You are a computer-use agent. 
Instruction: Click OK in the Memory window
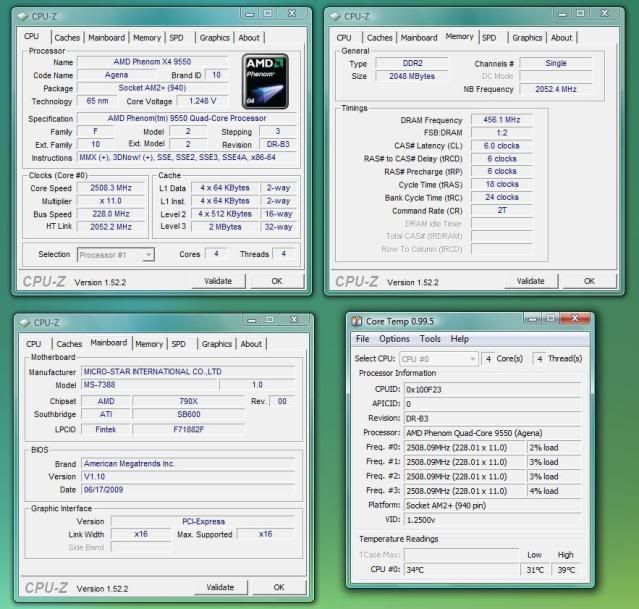[589, 281]
